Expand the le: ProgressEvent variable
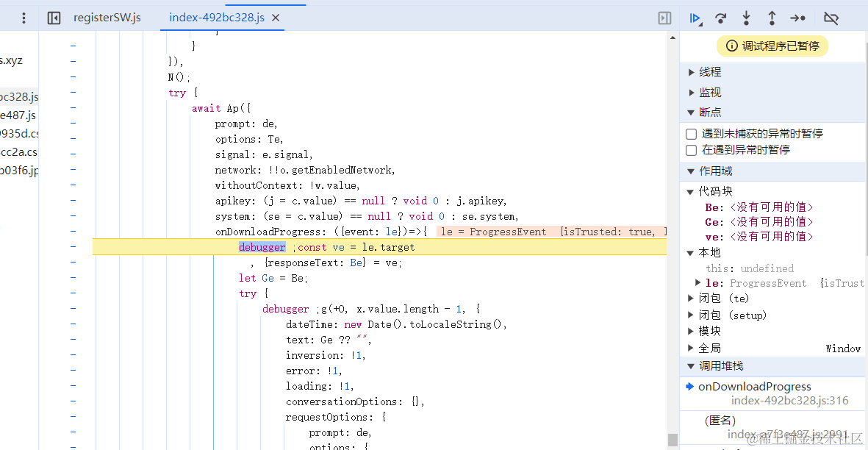The width and height of the screenshot is (868, 450). point(697,283)
